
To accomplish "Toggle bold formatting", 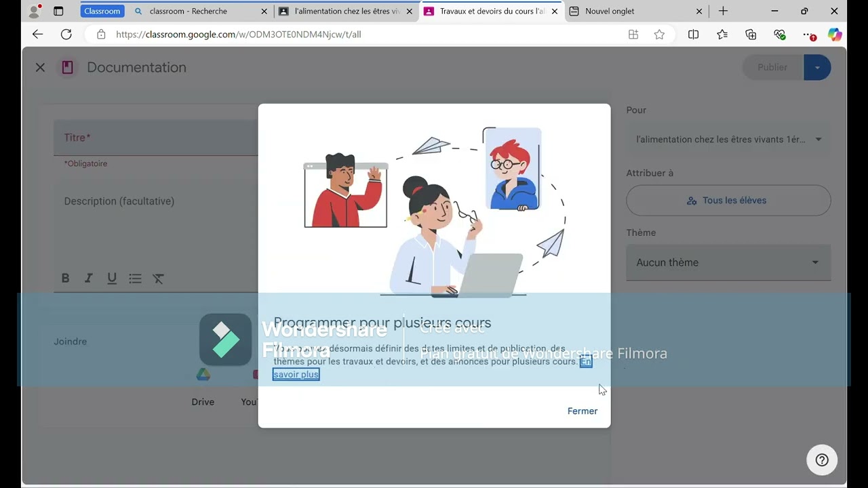I will (x=65, y=278).
